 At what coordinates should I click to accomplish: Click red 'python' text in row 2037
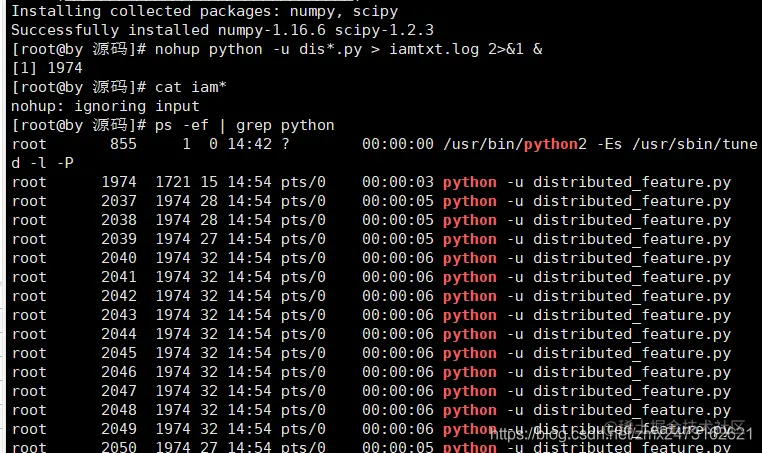(x=470, y=201)
